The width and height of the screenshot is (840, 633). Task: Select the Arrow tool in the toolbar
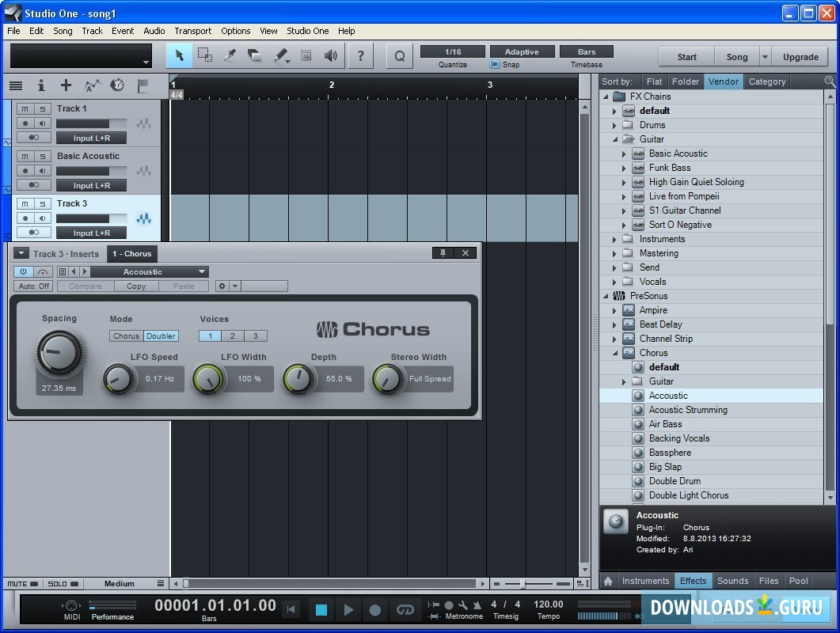(x=180, y=56)
